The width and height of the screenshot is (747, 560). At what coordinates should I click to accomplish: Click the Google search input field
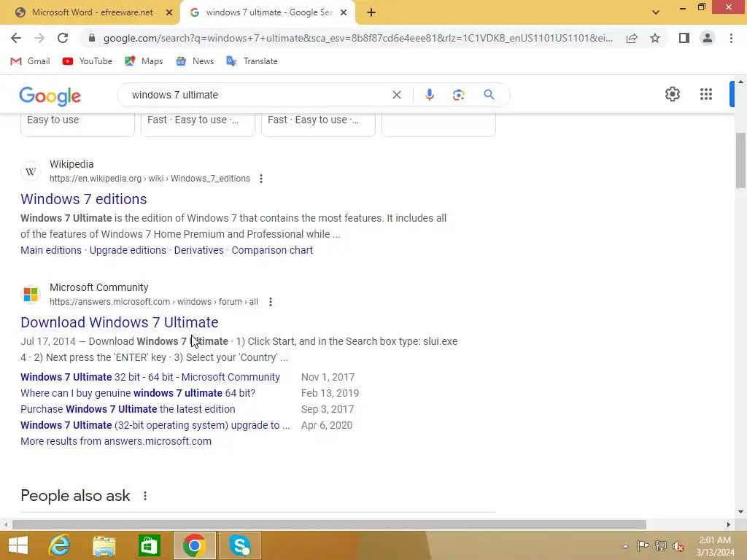[x=258, y=95]
